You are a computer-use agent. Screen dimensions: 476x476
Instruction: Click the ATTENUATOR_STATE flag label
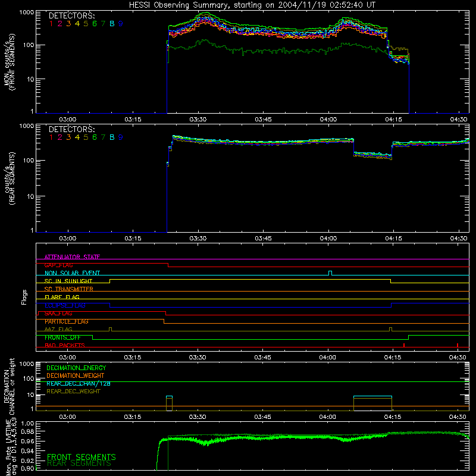[72, 257]
